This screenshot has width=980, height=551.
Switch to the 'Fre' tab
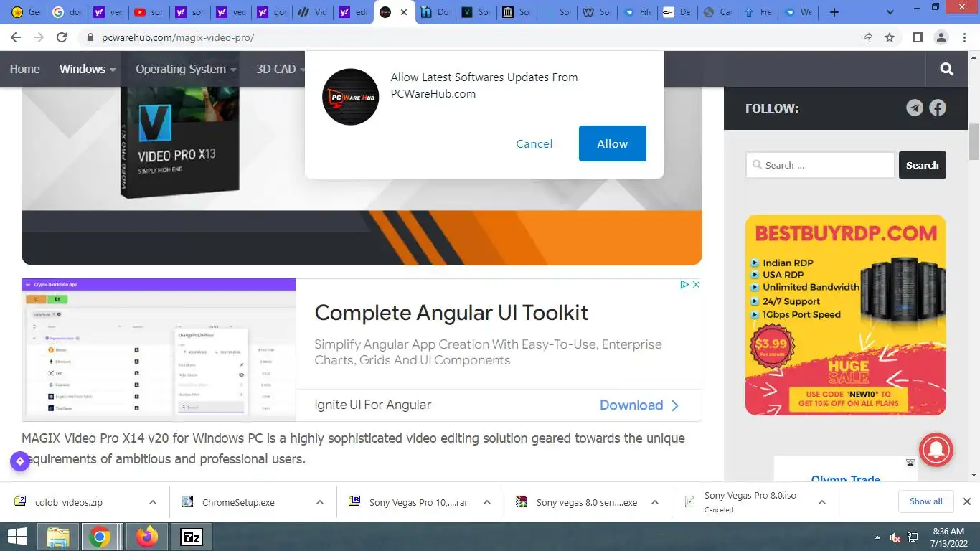click(758, 12)
